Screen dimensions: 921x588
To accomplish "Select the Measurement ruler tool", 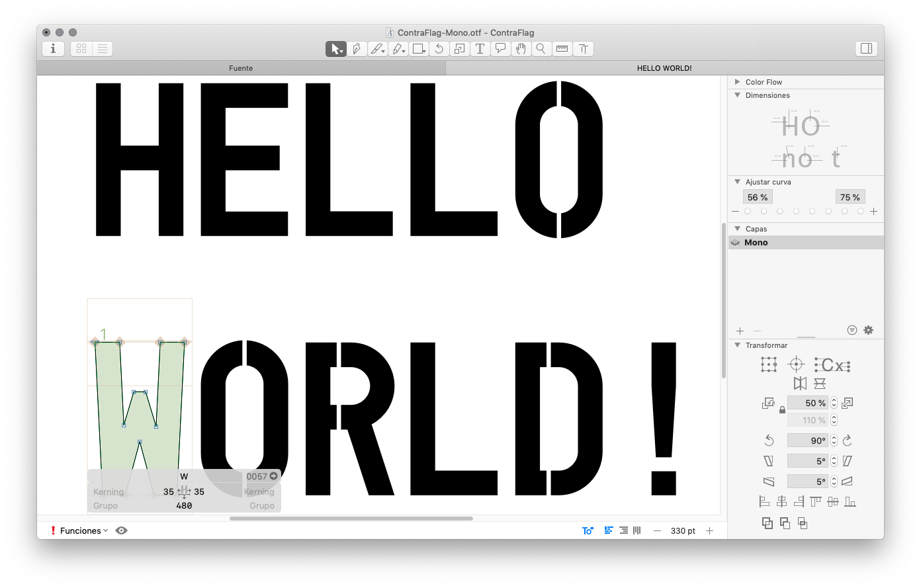I will tap(562, 49).
